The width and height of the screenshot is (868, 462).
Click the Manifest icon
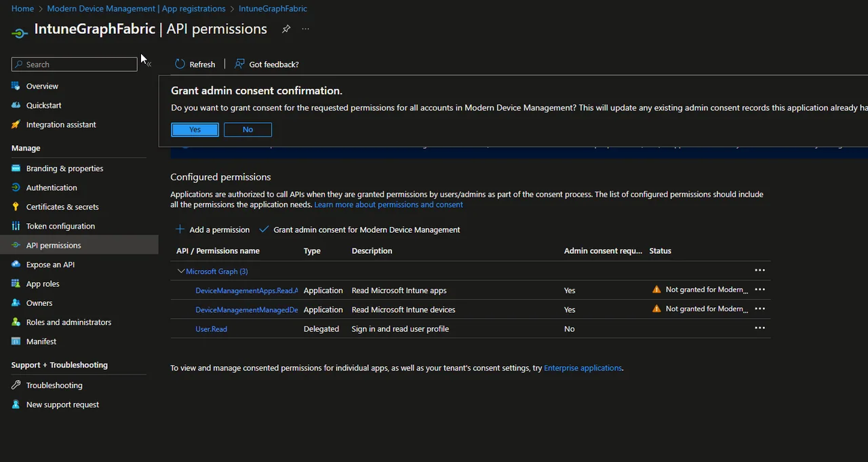point(16,341)
